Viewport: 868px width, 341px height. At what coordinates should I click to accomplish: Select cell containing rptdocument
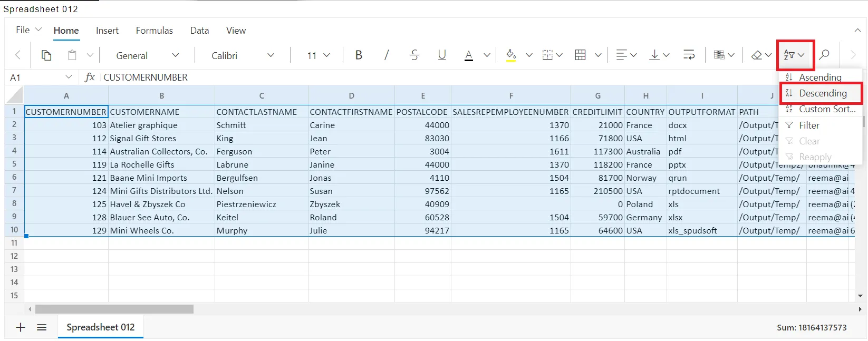pos(702,191)
